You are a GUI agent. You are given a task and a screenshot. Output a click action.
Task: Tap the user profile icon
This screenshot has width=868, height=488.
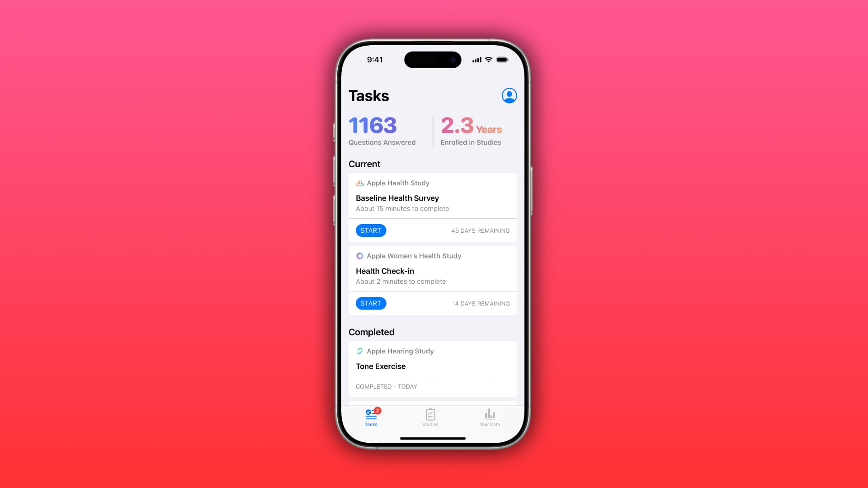[509, 95]
